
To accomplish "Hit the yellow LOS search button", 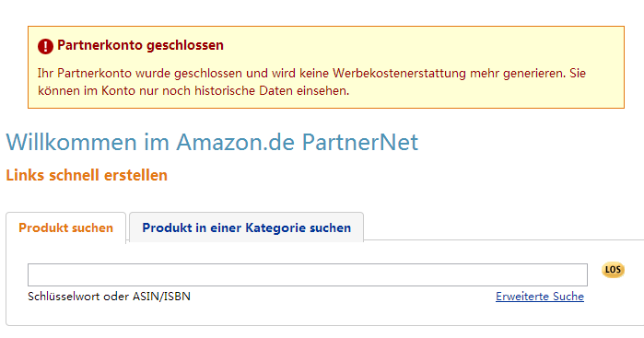I will 613,270.
